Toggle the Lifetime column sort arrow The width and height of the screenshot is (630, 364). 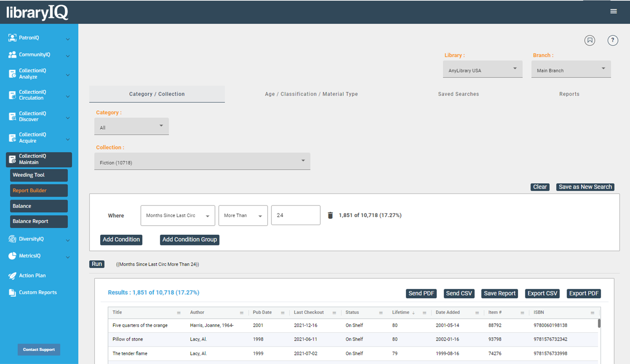[413, 312]
